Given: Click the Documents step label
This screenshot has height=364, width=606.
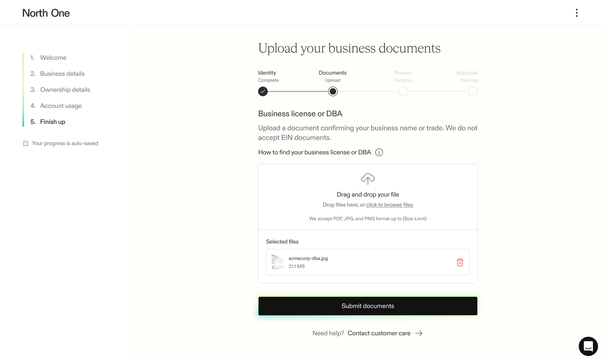Looking at the screenshot, I should (332, 73).
